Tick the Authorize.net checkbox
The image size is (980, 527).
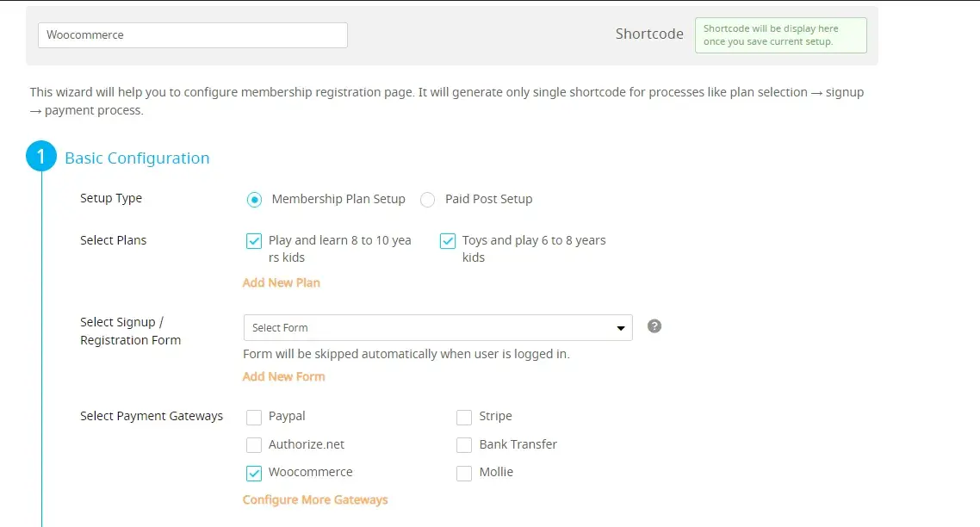pos(254,445)
